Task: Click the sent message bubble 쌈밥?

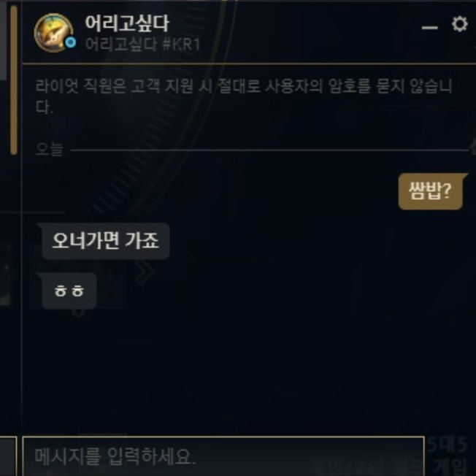Action: point(431,191)
